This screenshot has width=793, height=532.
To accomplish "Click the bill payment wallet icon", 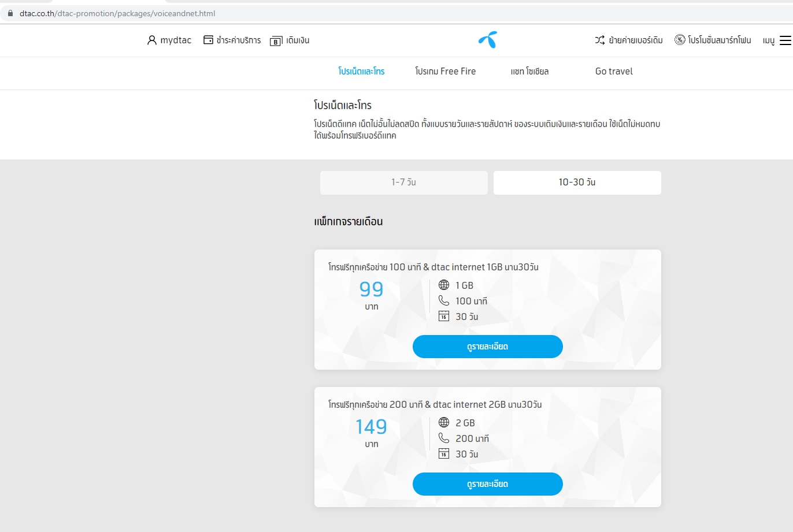I will pos(209,40).
